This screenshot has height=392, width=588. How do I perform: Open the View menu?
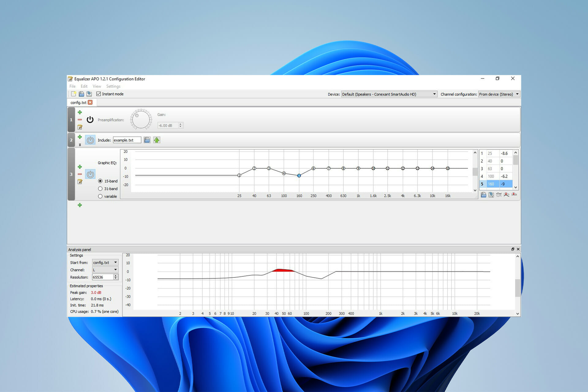[x=97, y=86]
